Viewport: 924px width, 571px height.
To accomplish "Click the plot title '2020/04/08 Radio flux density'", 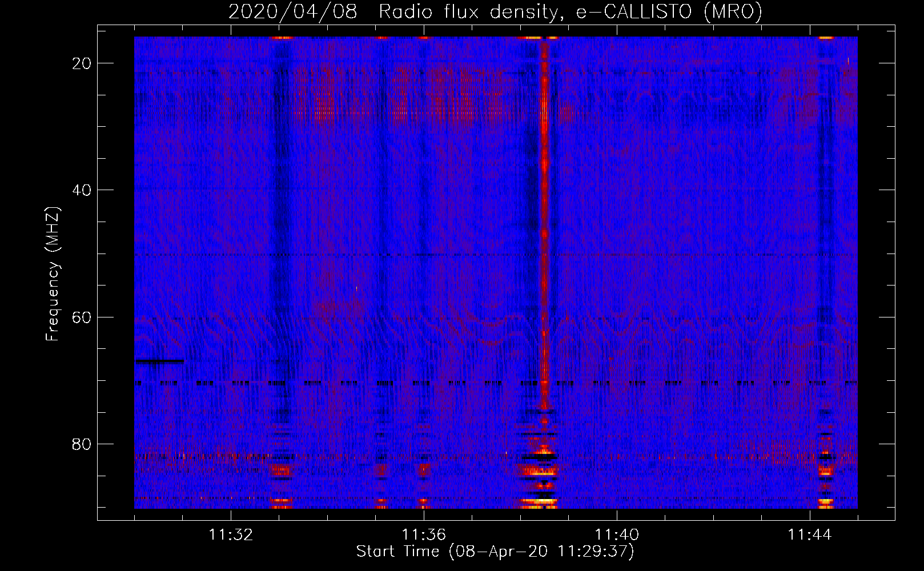I will (396, 12).
